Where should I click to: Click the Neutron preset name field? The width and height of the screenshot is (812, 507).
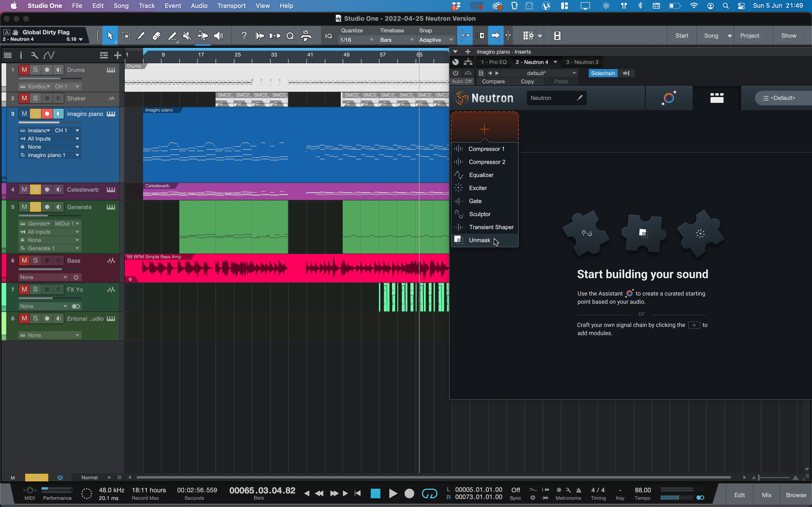click(x=550, y=98)
